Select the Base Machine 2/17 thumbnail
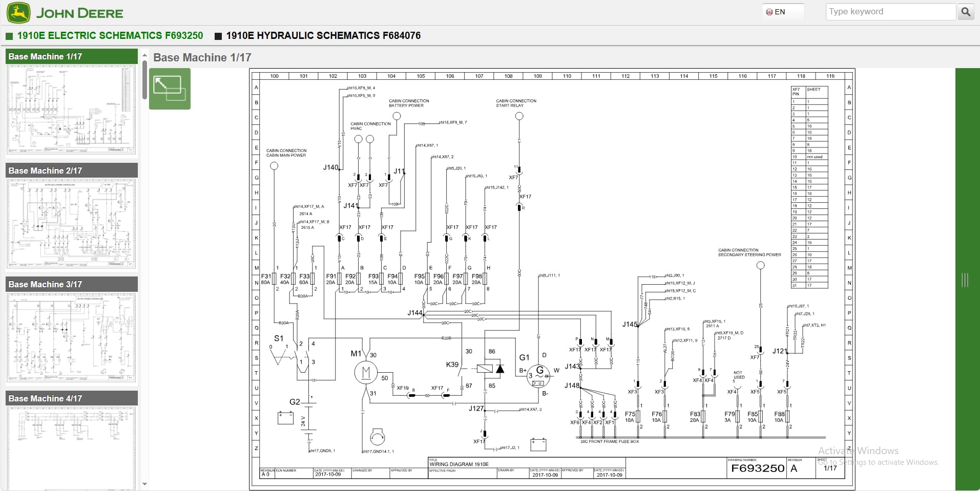This screenshot has width=980, height=491. coord(72,224)
